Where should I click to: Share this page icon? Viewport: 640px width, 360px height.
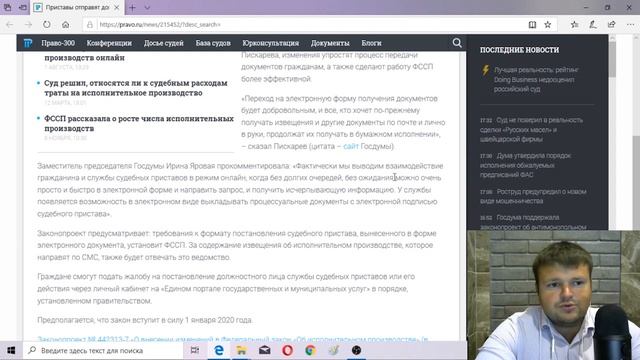[x=611, y=24]
